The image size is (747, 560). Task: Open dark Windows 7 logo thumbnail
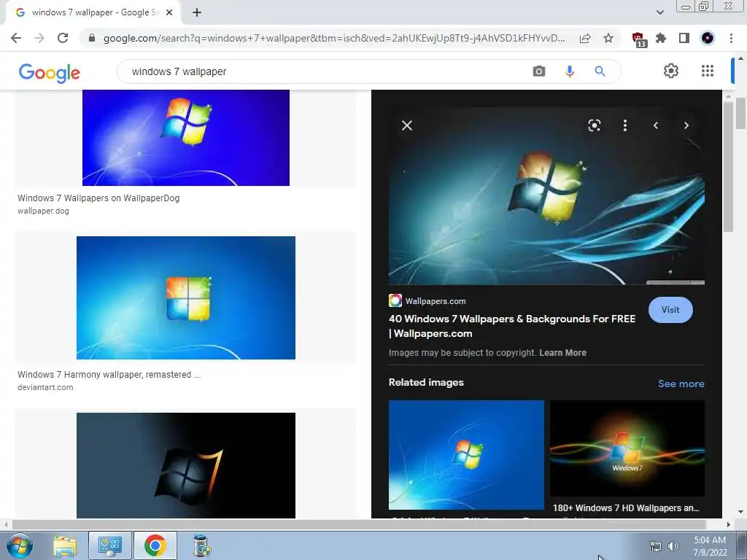[186, 465]
